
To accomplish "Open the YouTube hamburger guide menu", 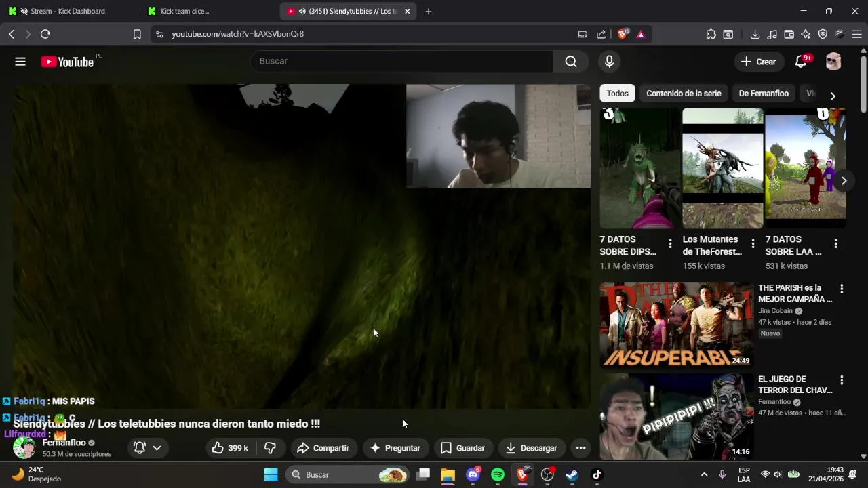I will point(20,62).
